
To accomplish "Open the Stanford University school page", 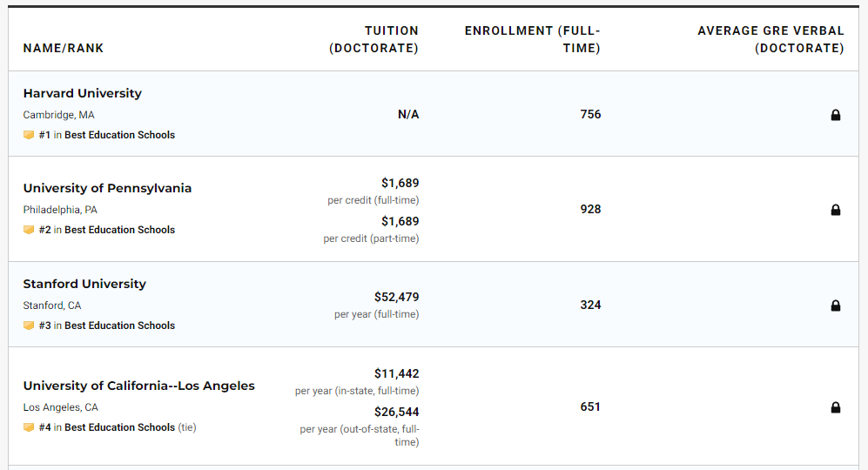I will pyautogui.click(x=84, y=284).
